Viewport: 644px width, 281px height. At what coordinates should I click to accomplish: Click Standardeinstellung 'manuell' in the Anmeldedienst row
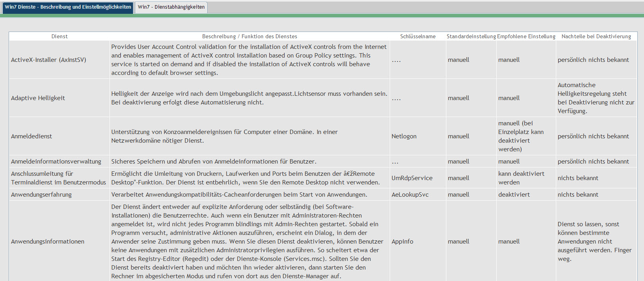[459, 136]
